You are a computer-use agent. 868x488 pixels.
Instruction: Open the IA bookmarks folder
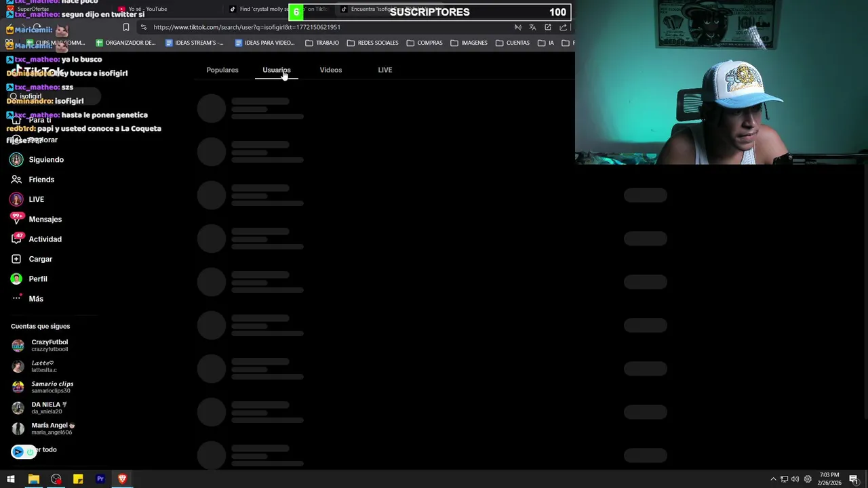(546, 43)
